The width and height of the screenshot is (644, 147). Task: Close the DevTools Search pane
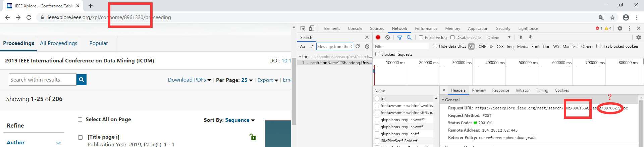coord(367,37)
